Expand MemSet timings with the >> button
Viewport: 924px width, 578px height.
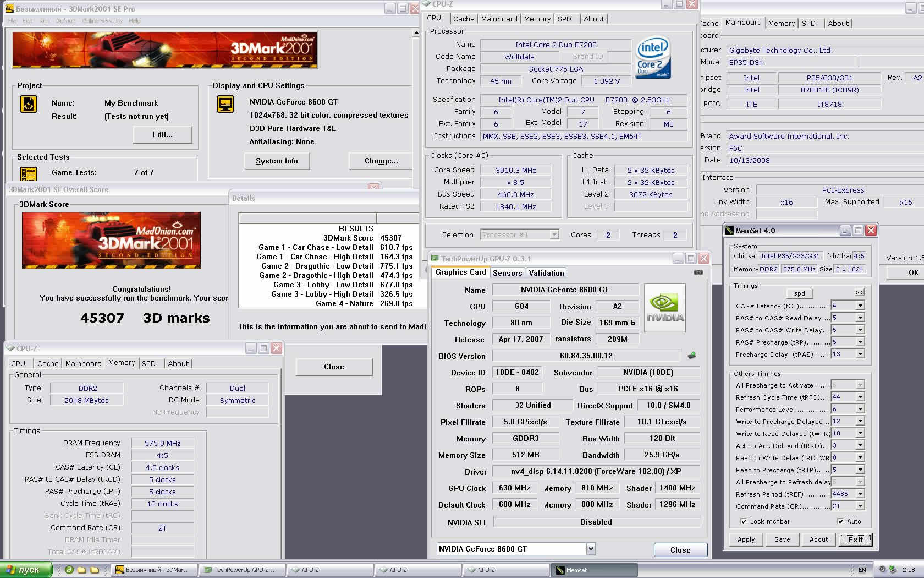(860, 293)
